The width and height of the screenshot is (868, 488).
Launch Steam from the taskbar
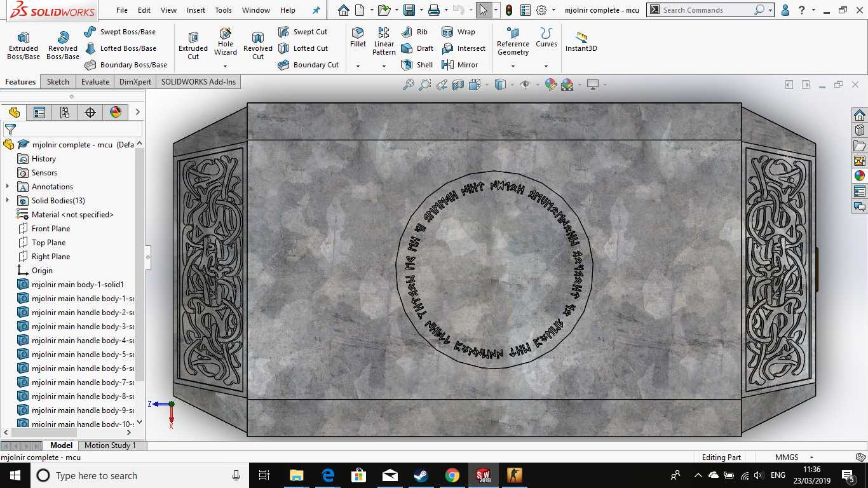(421, 475)
